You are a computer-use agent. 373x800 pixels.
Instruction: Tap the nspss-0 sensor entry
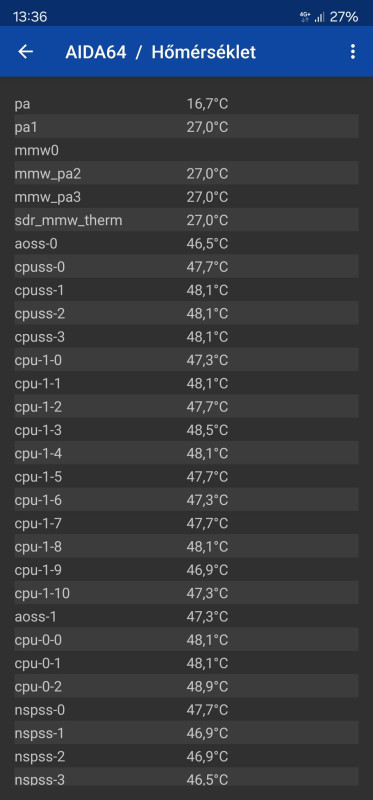[186, 710]
